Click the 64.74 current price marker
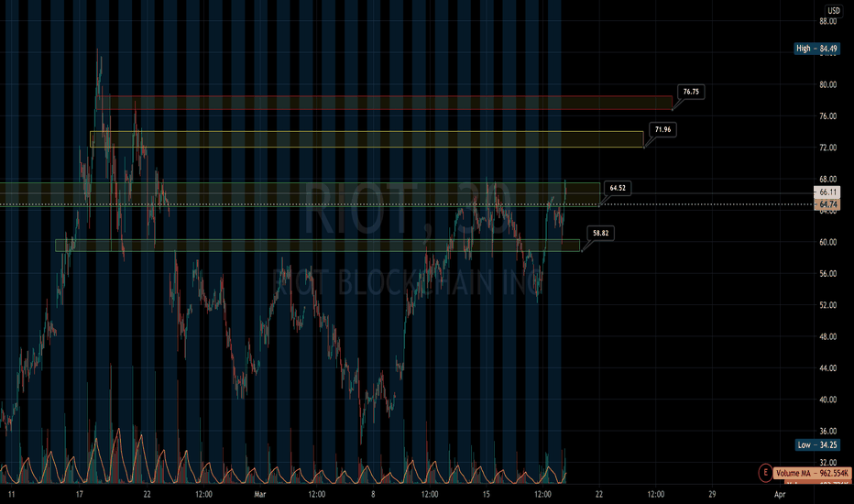Viewport: 854px width, 504px height. click(x=827, y=205)
